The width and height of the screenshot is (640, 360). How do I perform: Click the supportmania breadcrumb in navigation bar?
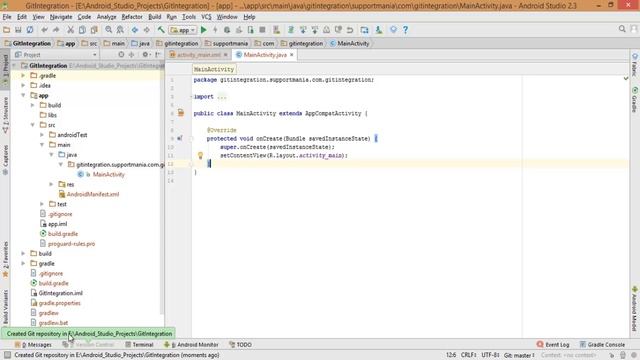[x=230, y=43]
